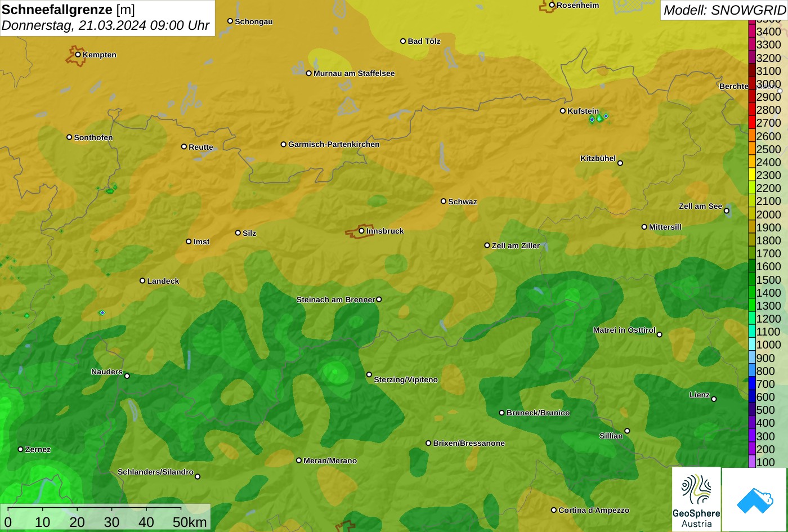
Task: Click the Silz label
Action: 249,233
